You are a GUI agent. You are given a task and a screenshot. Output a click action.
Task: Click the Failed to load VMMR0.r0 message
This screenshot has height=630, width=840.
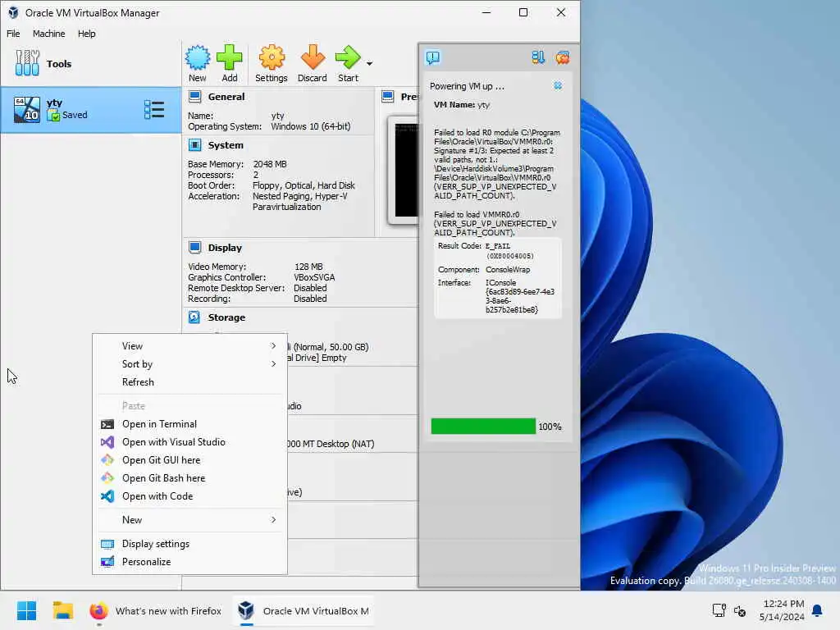point(495,223)
